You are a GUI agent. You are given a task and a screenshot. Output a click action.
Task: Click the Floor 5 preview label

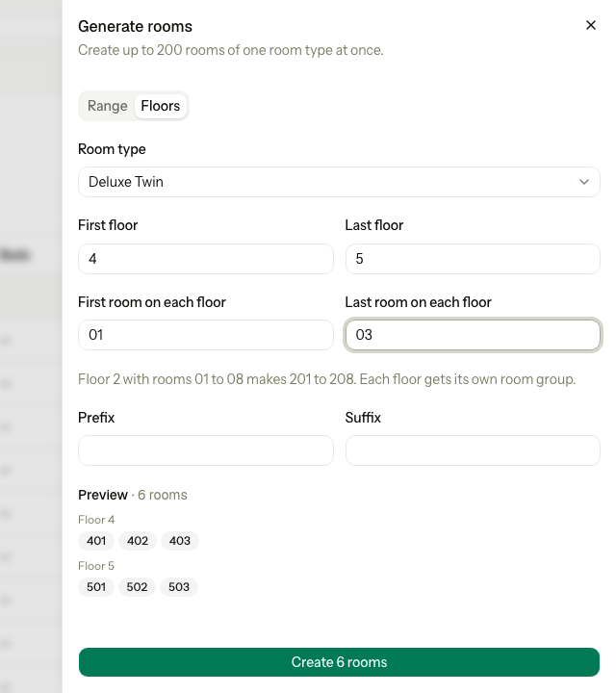coord(96,566)
